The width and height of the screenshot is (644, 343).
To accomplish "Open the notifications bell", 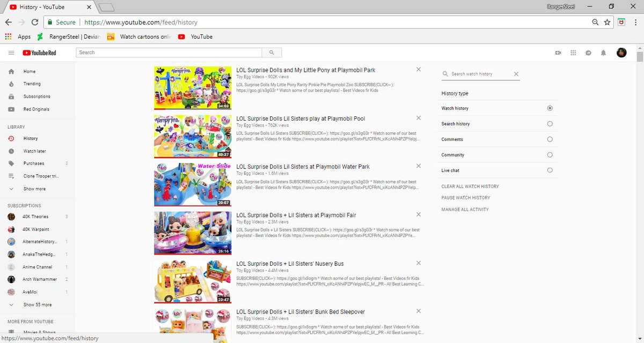I will click(603, 53).
